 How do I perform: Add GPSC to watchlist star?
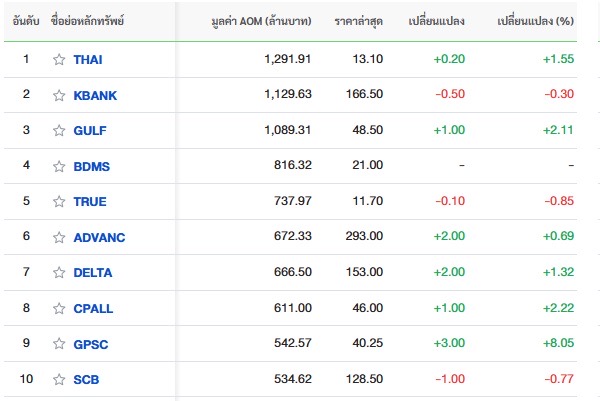[59, 344]
